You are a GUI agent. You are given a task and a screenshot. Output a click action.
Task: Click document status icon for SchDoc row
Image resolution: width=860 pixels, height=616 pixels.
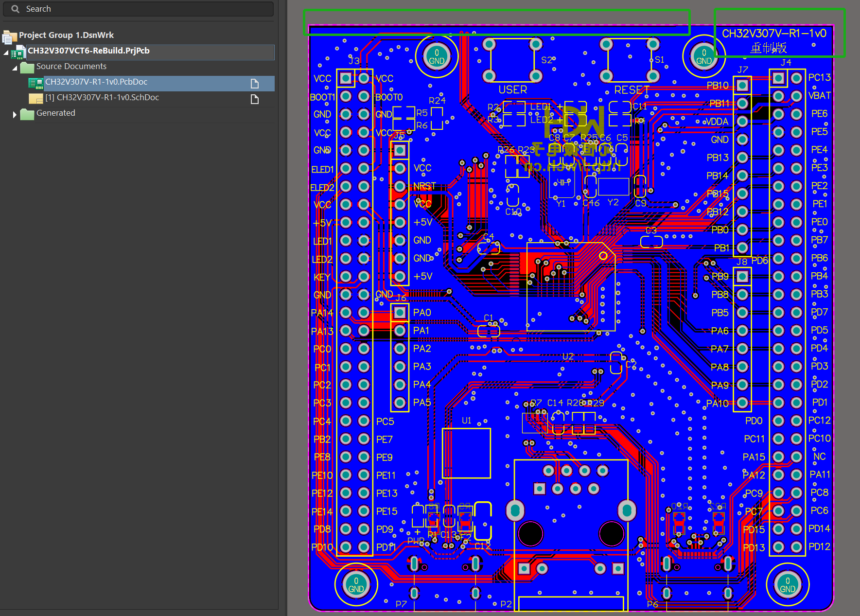point(254,99)
